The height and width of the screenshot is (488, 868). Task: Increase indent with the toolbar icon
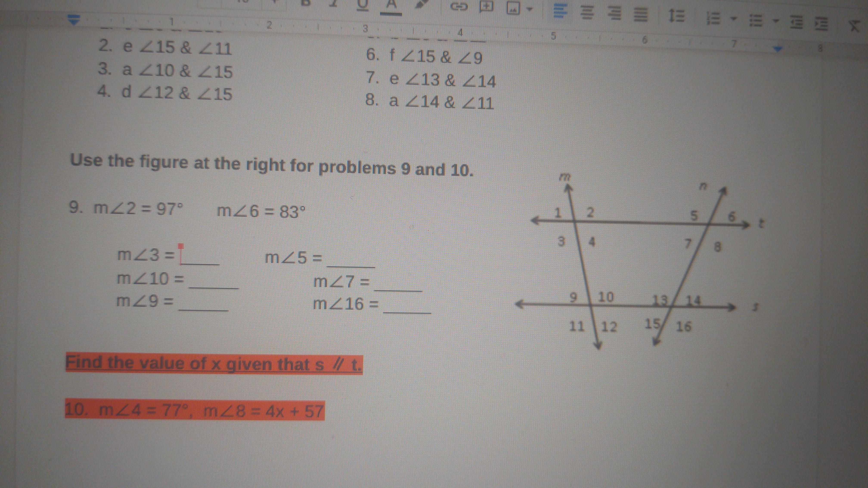pos(822,24)
